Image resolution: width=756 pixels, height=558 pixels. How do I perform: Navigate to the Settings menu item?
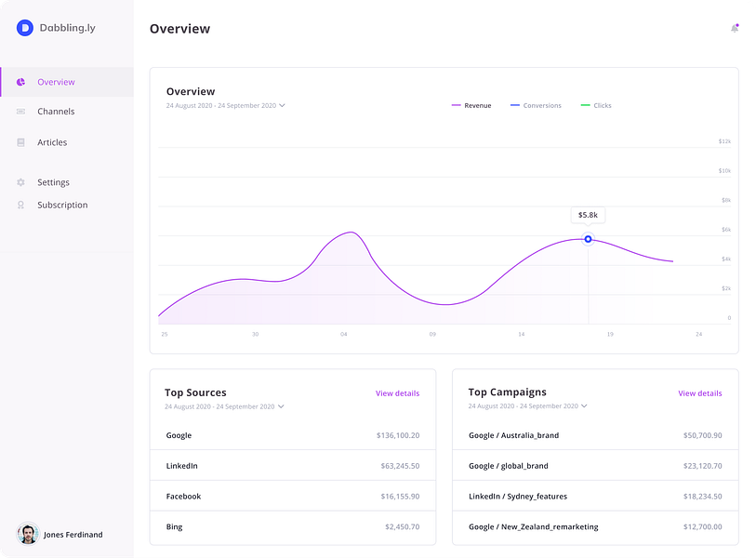pos(67,182)
